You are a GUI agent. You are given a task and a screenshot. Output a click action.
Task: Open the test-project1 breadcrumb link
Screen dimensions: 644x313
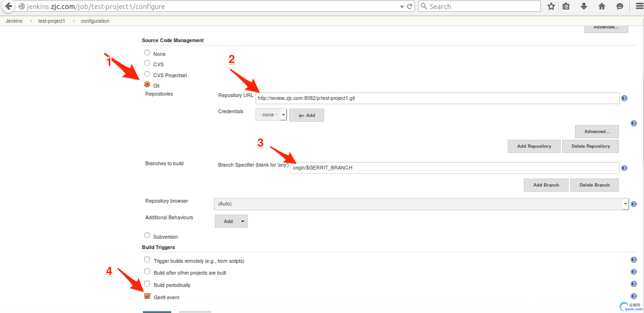click(52, 21)
